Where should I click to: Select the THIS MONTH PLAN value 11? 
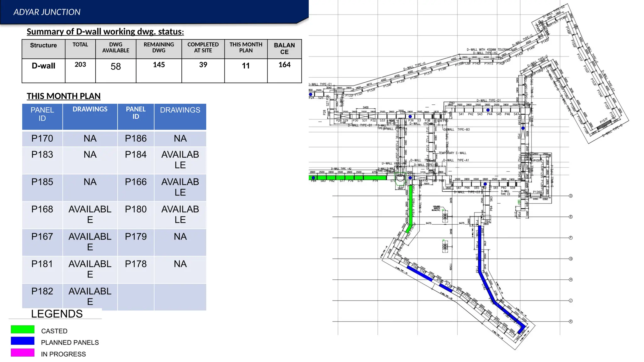pyautogui.click(x=246, y=66)
